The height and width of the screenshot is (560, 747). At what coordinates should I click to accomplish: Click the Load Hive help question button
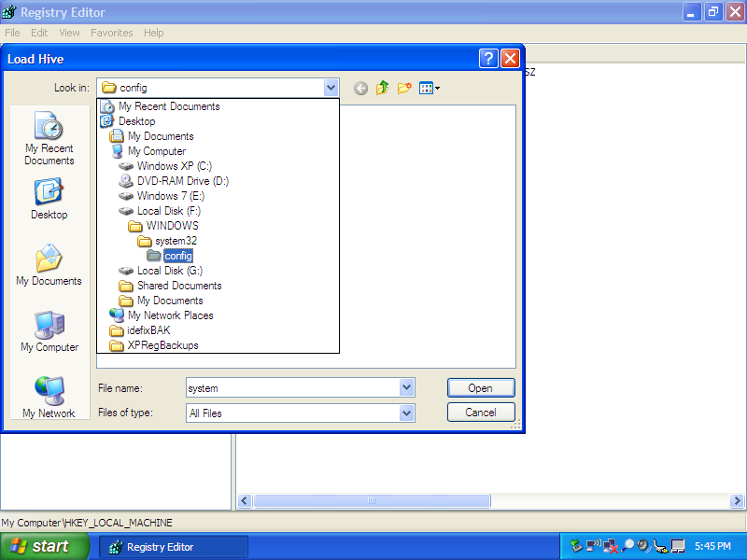488,59
